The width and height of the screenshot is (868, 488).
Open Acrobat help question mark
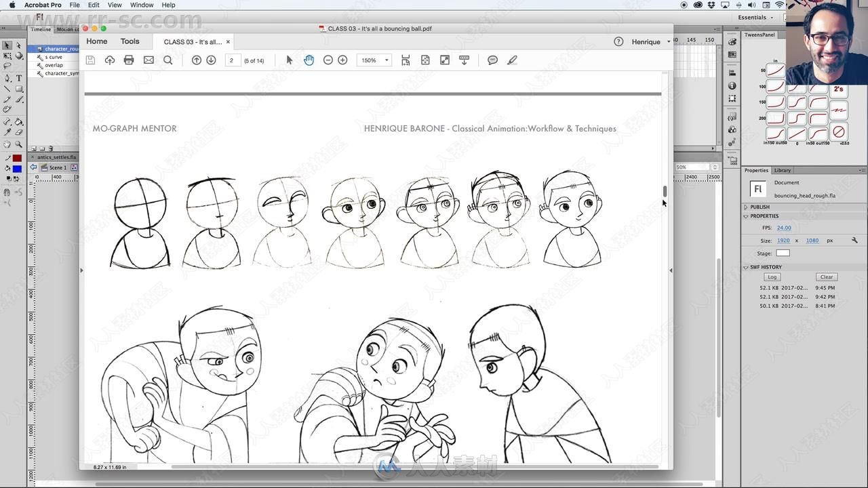point(618,41)
